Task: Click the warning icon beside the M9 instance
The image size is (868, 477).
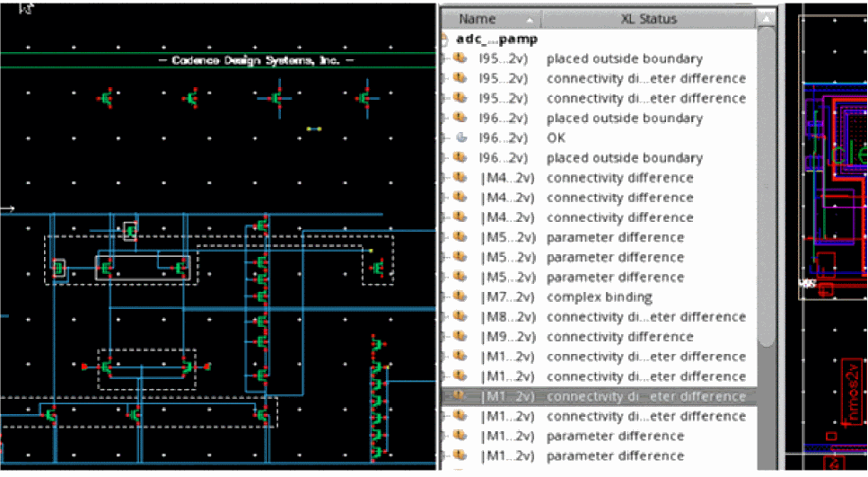Action: tap(460, 337)
